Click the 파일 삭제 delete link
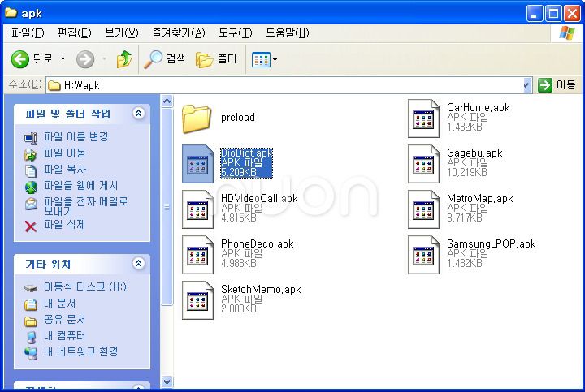The image size is (585, 392). [64, 224]
